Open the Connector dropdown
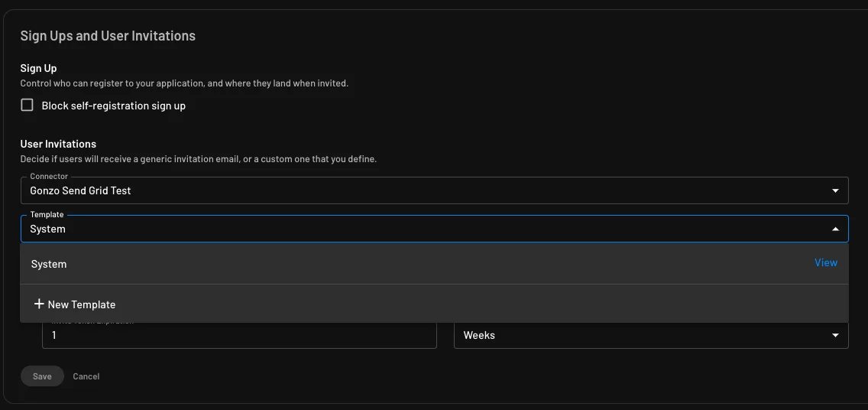Image resolution: width=868 pixels, height=410 pixels. [x=435, y=190]
